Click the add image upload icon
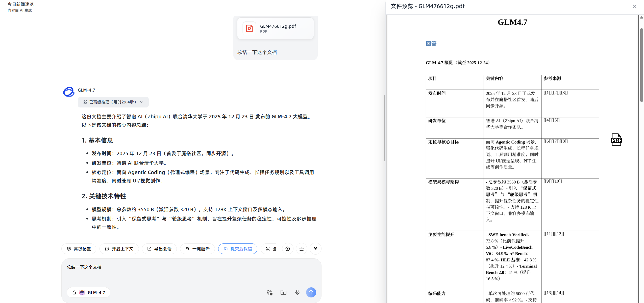The width and height of the screenshot is (644, 303). tap(269, 292)
